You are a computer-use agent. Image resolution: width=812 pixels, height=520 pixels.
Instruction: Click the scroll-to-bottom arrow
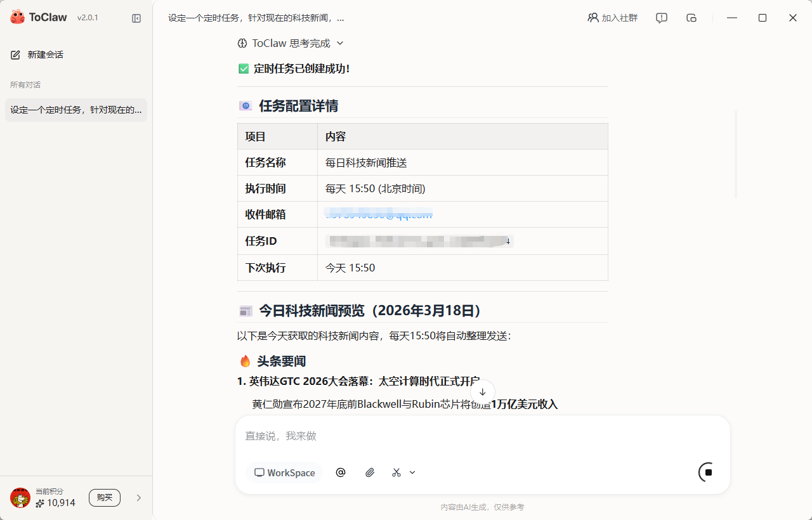pos(482,393)
